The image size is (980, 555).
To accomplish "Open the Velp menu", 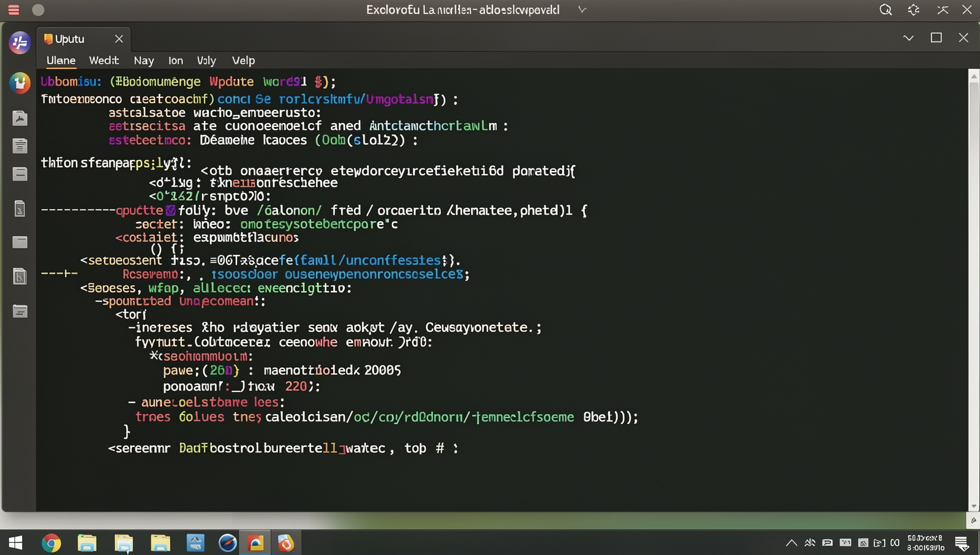I will pos(243,60).
